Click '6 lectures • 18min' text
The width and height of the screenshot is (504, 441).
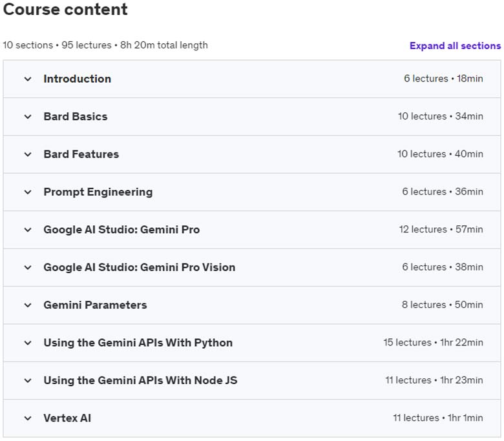pyautogui.click(x=443, y=78)
